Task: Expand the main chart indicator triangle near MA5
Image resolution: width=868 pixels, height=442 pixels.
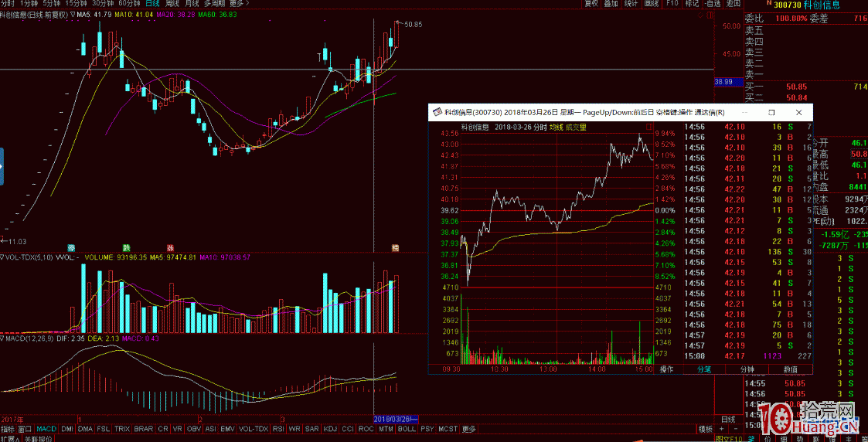Action: point(73,15)
